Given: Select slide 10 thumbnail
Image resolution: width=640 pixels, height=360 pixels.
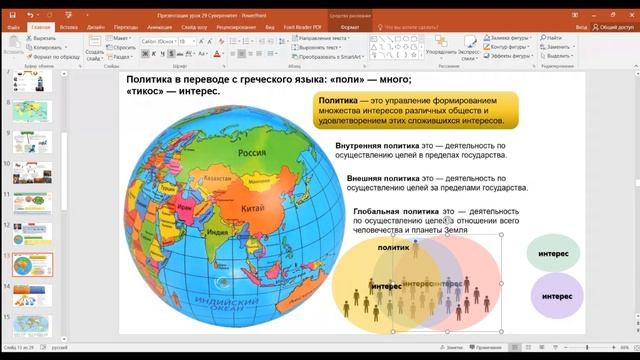Looking at the screenshot, I should pyautogui.click(x=33, y=172).
